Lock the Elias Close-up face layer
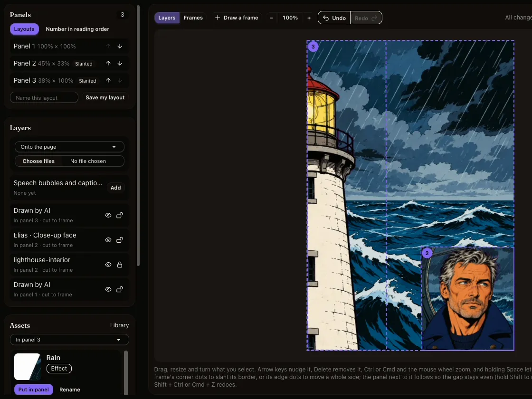 click(x=120, y=240)
